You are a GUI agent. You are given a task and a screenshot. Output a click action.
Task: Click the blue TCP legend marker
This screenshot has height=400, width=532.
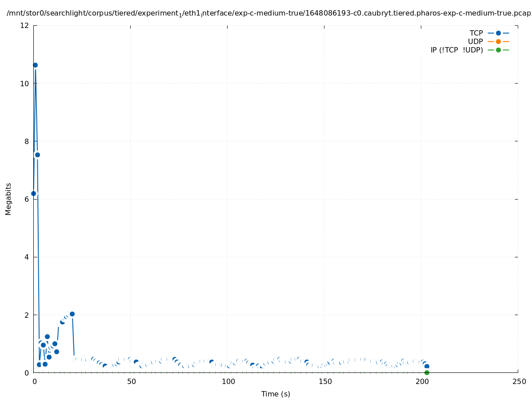point(498,33)
